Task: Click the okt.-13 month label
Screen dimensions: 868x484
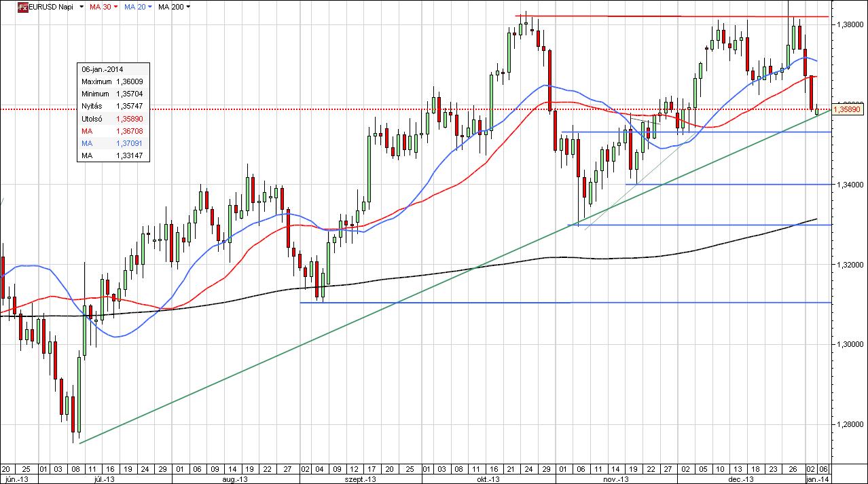Action: point(489,479)
